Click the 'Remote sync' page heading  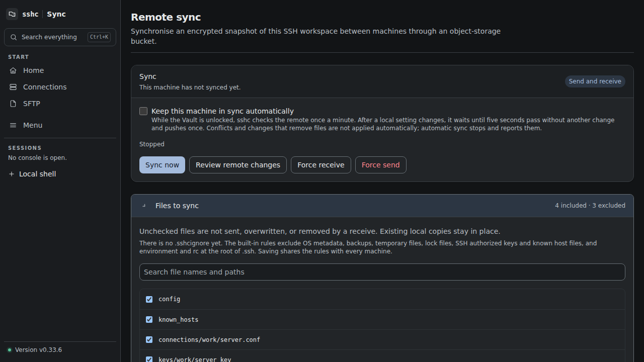pyautogui.click(x=166, y=17)
